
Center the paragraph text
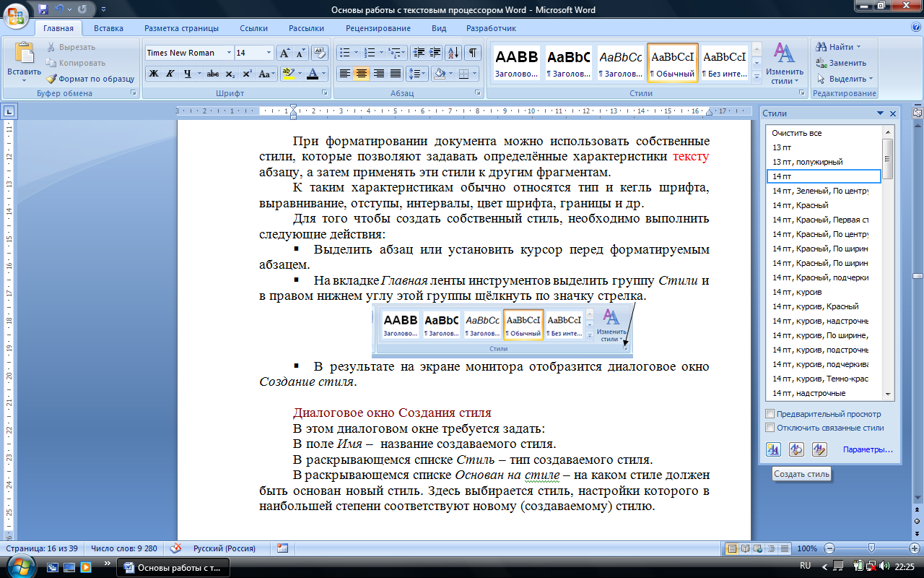click(x=362, y=74)
